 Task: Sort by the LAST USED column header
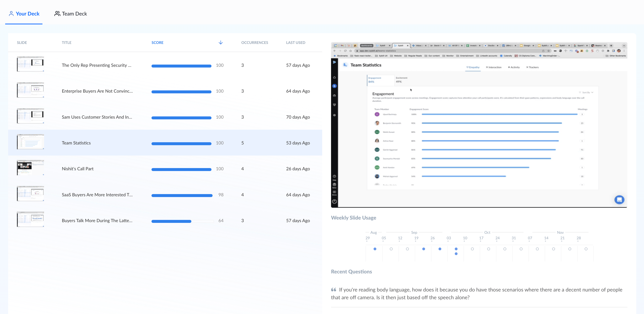click(x=295, y=42)
